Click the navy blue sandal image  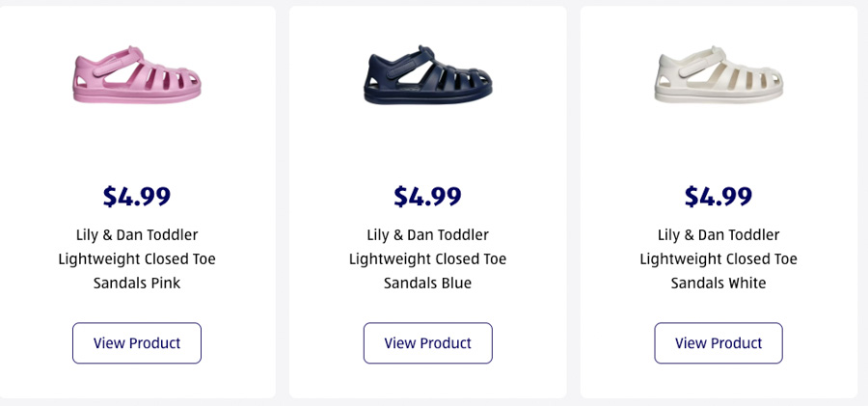point(428,75)
